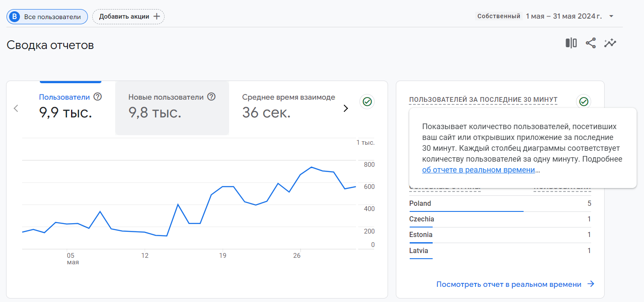Click the Все пользователи segment chip
Screen dimensions: 644x302
pos(47,17)
